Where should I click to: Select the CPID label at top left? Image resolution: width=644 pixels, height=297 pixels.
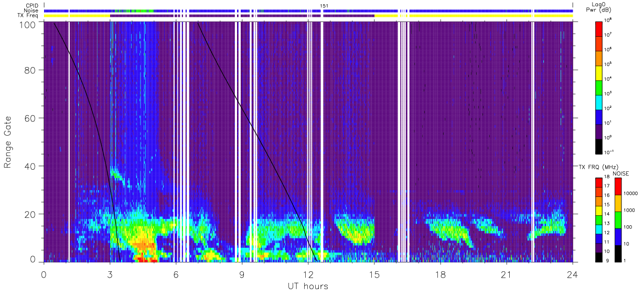click(x=32, y=6)
